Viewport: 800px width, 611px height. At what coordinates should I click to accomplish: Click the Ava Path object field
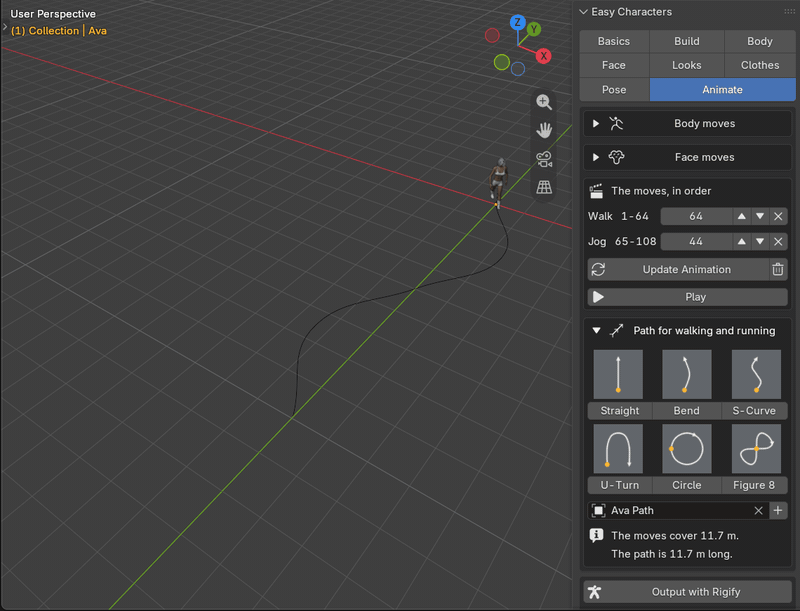pos(678,511)
